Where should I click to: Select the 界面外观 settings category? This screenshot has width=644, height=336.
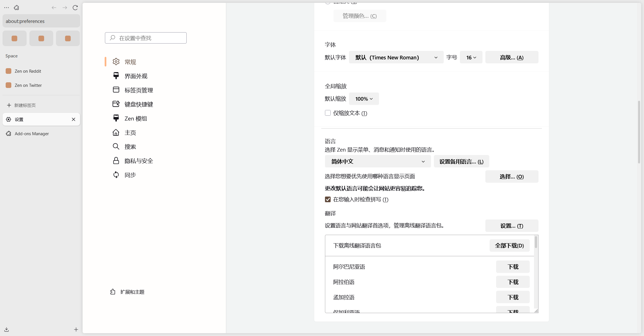146,76
